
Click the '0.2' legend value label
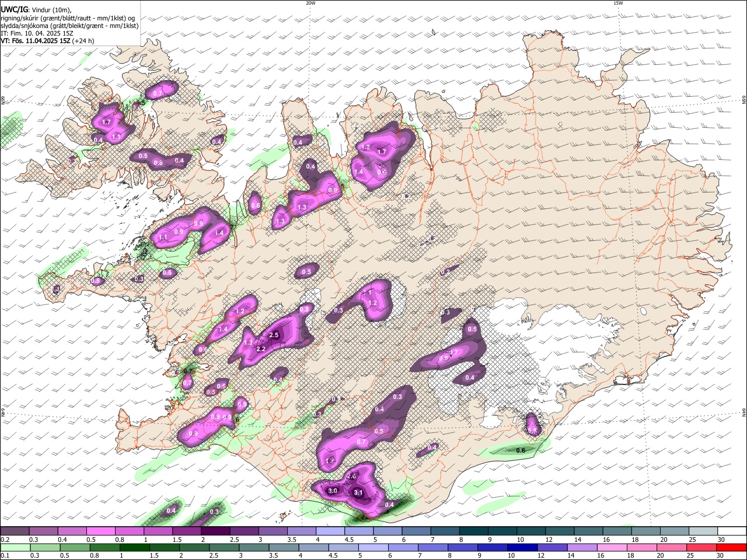(x=5, y=540)
